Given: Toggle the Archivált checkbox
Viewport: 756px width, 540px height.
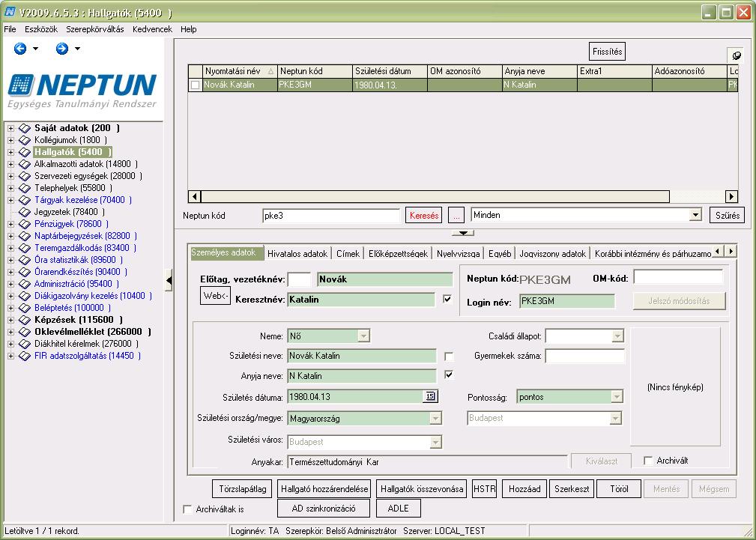Looking at the screenshot, I should point(649,461).
